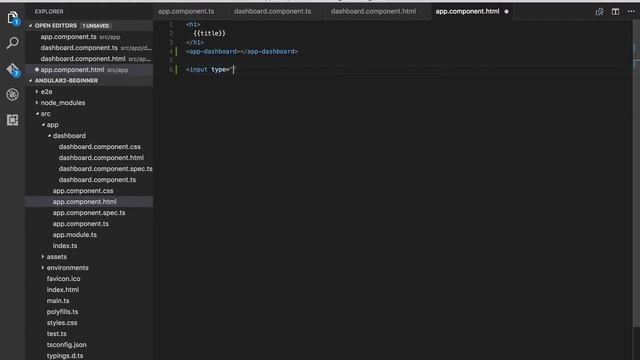640x360 pixels.
Task: Open app.component.ts in file tree
Action: (89, 224)
